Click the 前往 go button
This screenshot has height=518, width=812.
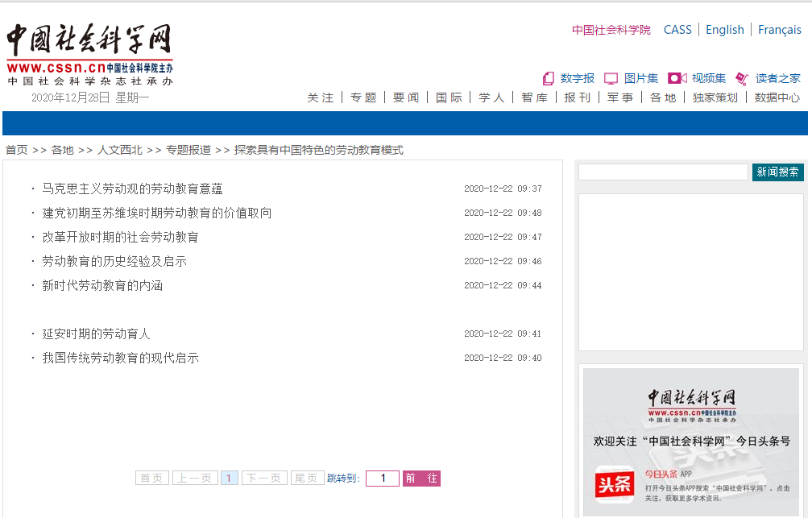[421, 479]
